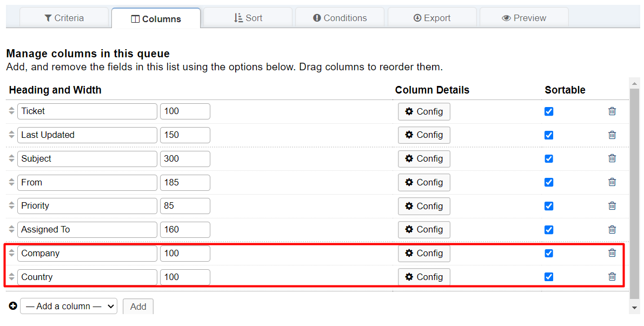The width and height of the screenshot is (644, 326).
Task: Click the scrollbar up arrow
Action: click(x=635, y=83)
